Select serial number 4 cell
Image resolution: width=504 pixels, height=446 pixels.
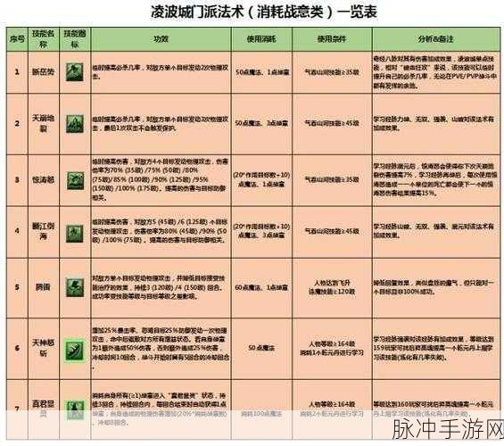(x=17, y=231)
